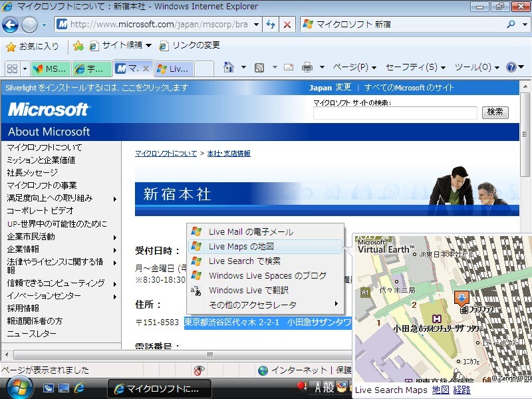Open the print options dropdown arrow
Image resolution: width=532 pixels, height=399 pixels.
tap(322, 67)
